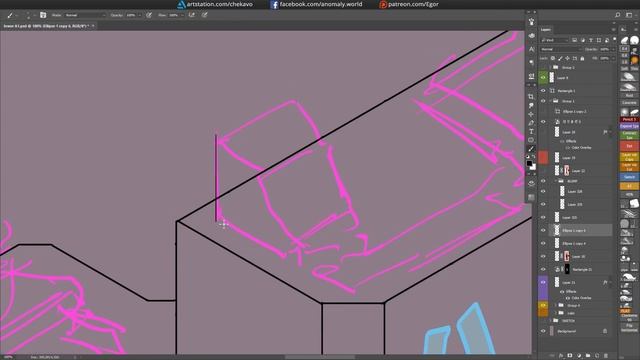This screenshot has height=360, width=640.
Task: Filter layers by pixel layers icon
Action: coord(574,40)
